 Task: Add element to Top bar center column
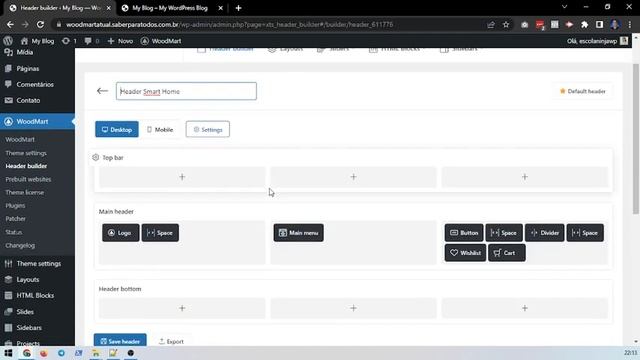click(x=353, y=177)
